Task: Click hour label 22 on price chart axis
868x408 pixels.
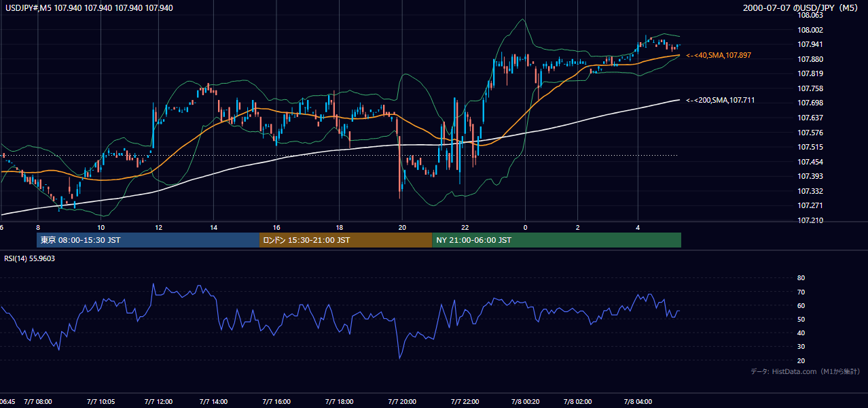Action: click(465, 227)
